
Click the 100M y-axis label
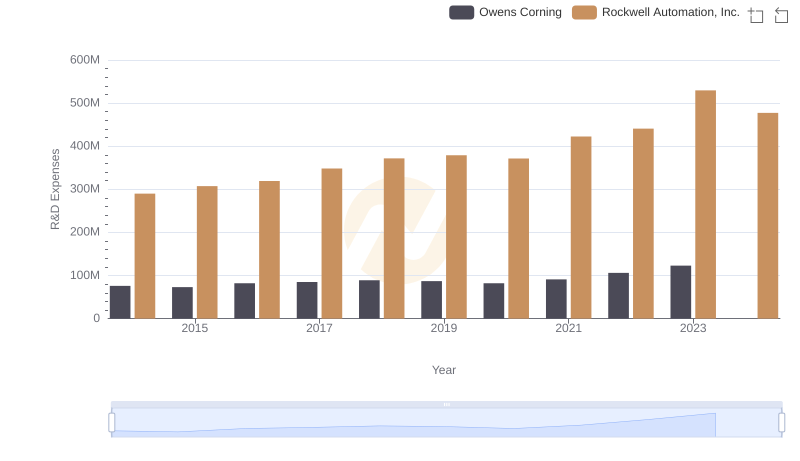tap(85, 275)
